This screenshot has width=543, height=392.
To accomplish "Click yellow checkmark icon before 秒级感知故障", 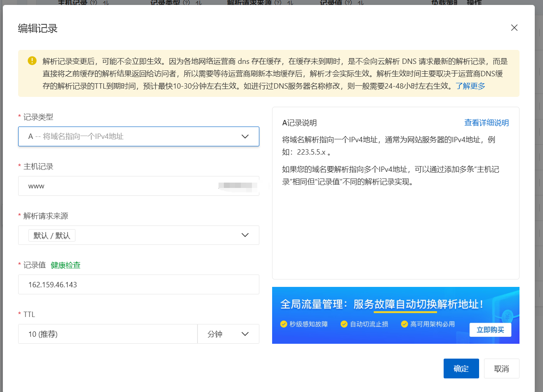I will click(x=283, y=324).
